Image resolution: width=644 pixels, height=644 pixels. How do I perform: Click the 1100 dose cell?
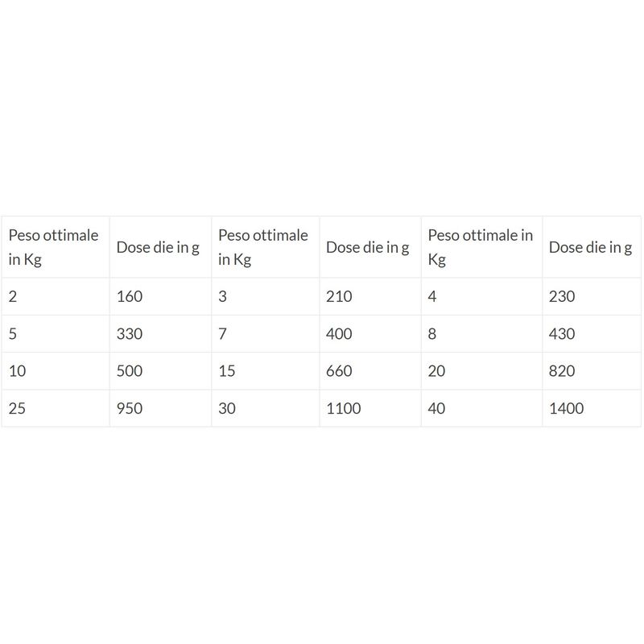pyautogui.click(x=343, y=408)
